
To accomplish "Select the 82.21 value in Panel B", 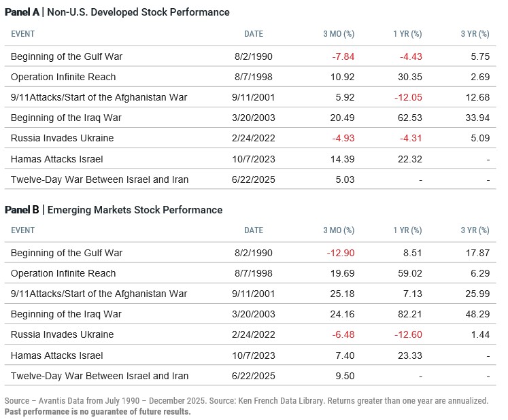I will (x=410, y=314).
